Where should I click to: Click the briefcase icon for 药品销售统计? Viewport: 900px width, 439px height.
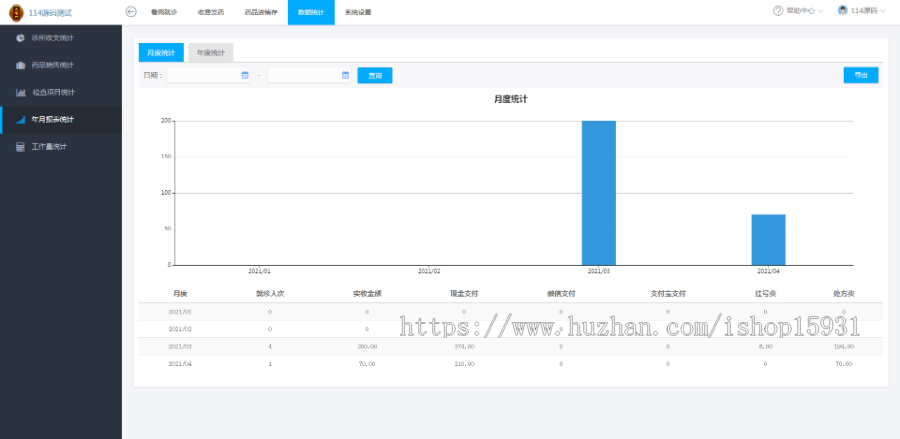[20, 65]
